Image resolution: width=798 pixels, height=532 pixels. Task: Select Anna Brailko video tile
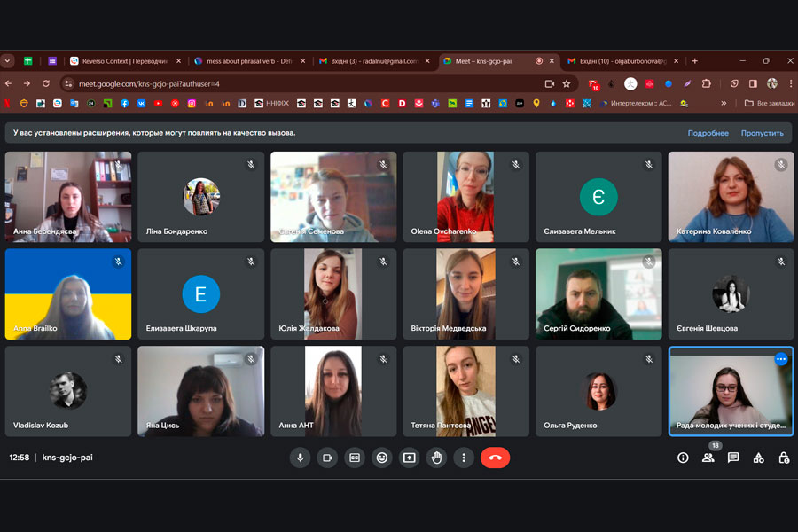(68, 293)
